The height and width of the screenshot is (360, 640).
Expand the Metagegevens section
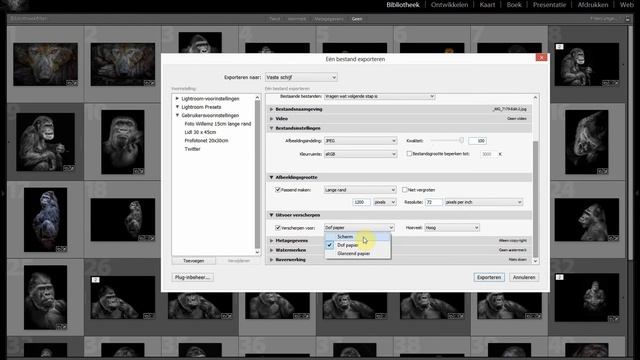[x=271, y=241]
